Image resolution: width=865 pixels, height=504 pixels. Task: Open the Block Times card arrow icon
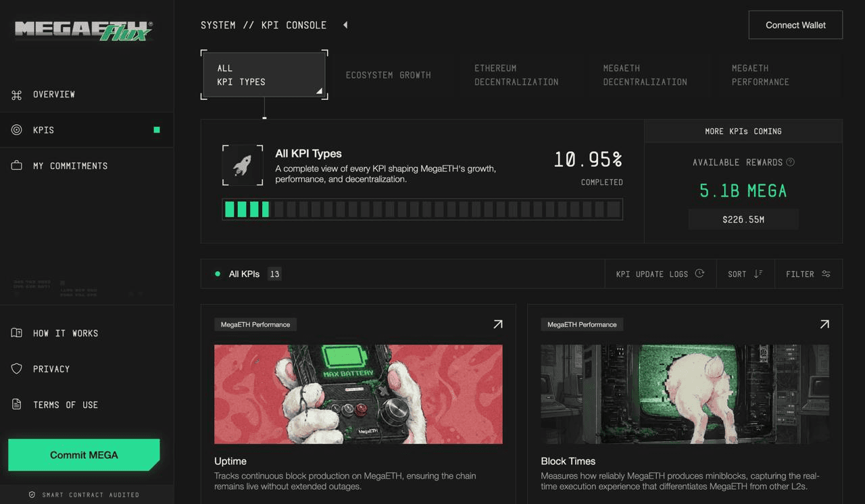pos(824,324)
